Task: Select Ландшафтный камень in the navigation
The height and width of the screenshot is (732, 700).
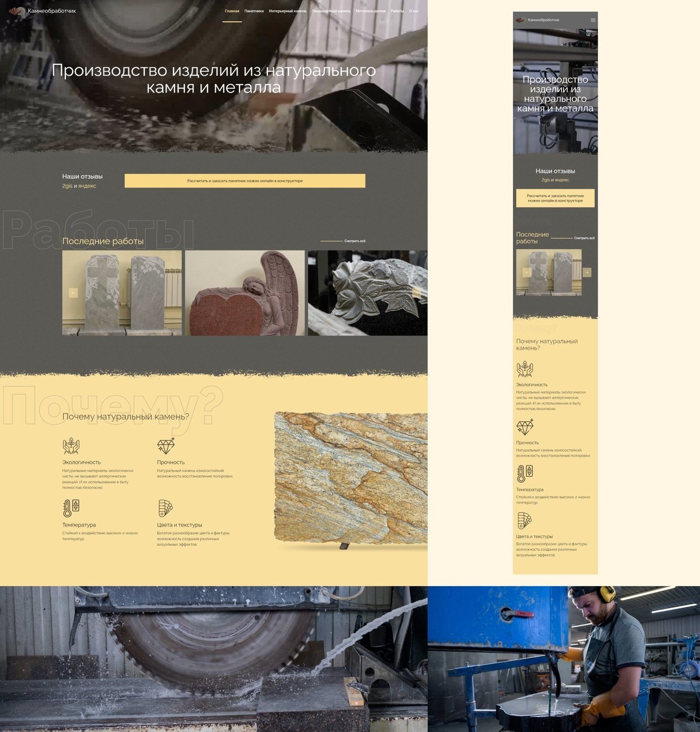Action: tap(331, 11)
